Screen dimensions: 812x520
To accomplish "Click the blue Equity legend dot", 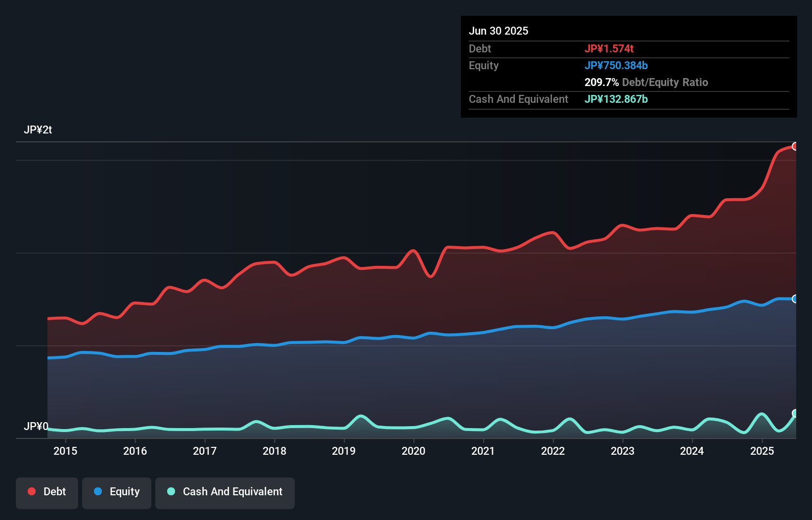I will 98,491.
